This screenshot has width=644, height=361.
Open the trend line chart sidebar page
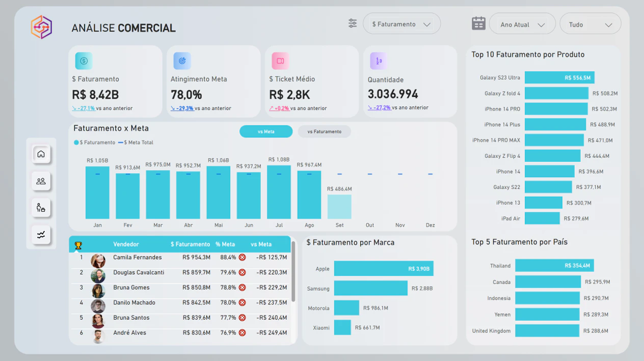click(x=41, y=235)
